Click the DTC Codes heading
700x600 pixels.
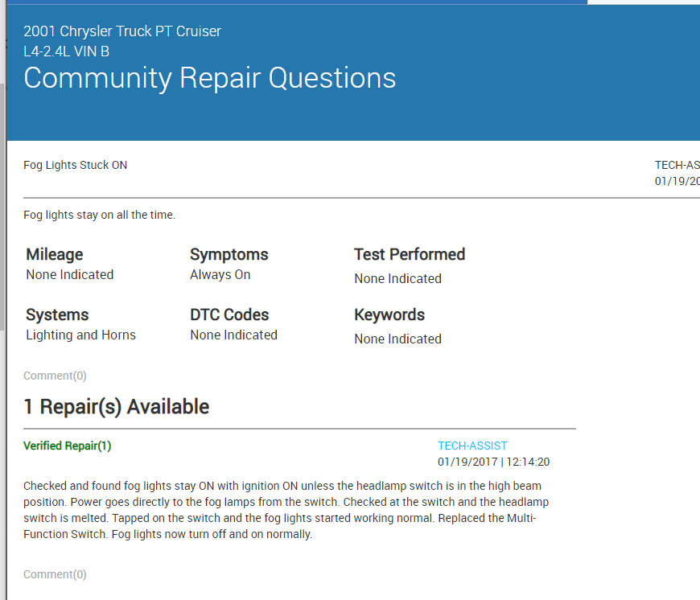(x=229, y=314)
